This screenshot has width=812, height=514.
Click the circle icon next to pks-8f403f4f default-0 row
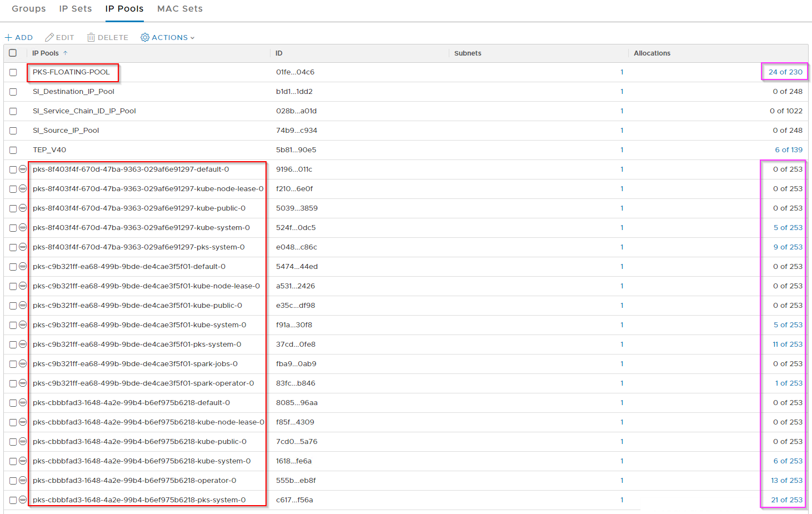point(23,169)
